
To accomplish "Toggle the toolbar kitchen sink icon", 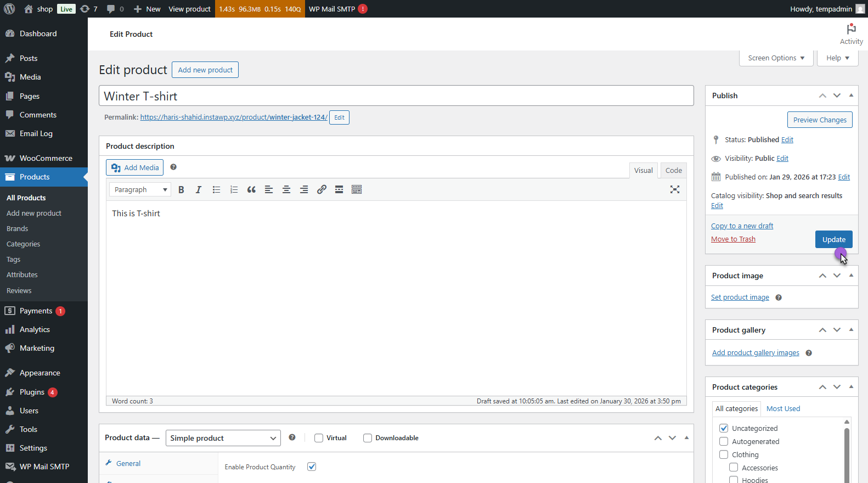I will 357,190.
